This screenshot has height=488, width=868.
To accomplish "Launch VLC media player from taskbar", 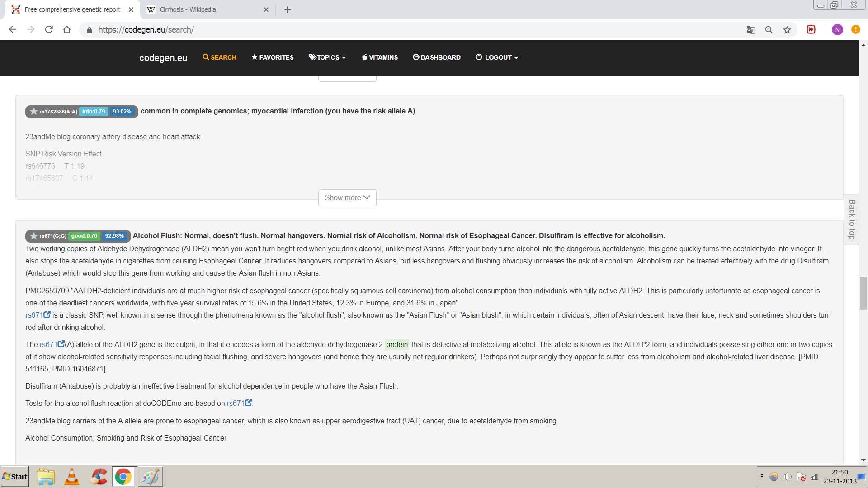I will (71, 477).
